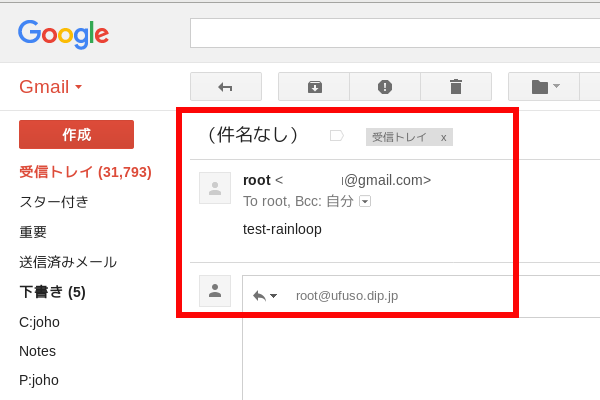Viewport: 600px width, 400px height.
Task: Open the 下書き (5) drafts folder
Action: [x=52, y=292]
